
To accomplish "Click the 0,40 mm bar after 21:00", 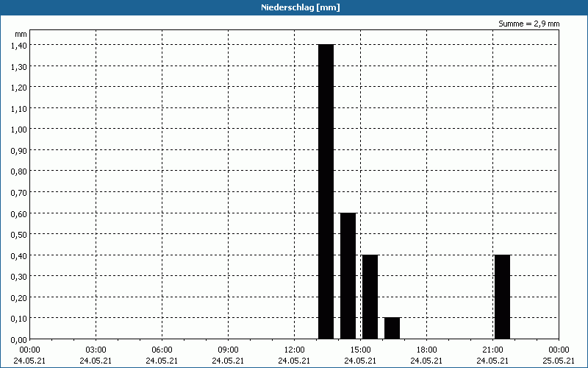I will click(x=503, y=297).
